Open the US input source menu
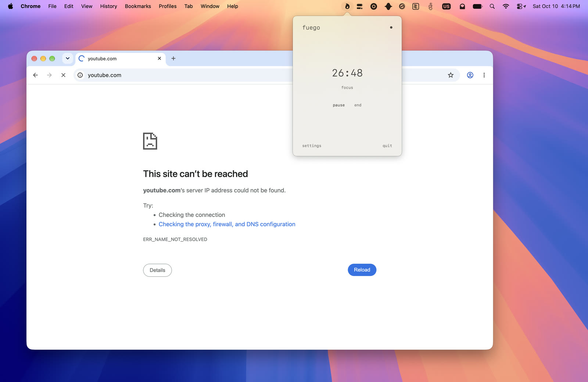Viewport: 588px width, 382px height. coord(446,6)
